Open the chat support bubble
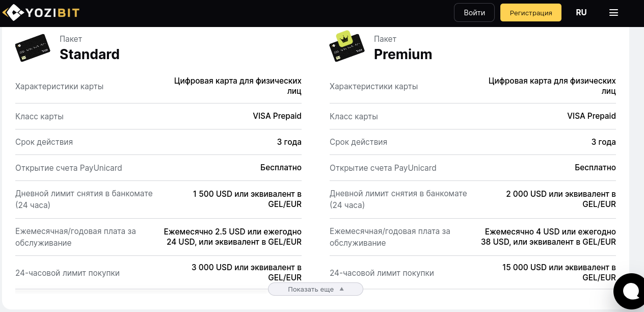This screenshot has height=312, width=644. pos(630,292)
